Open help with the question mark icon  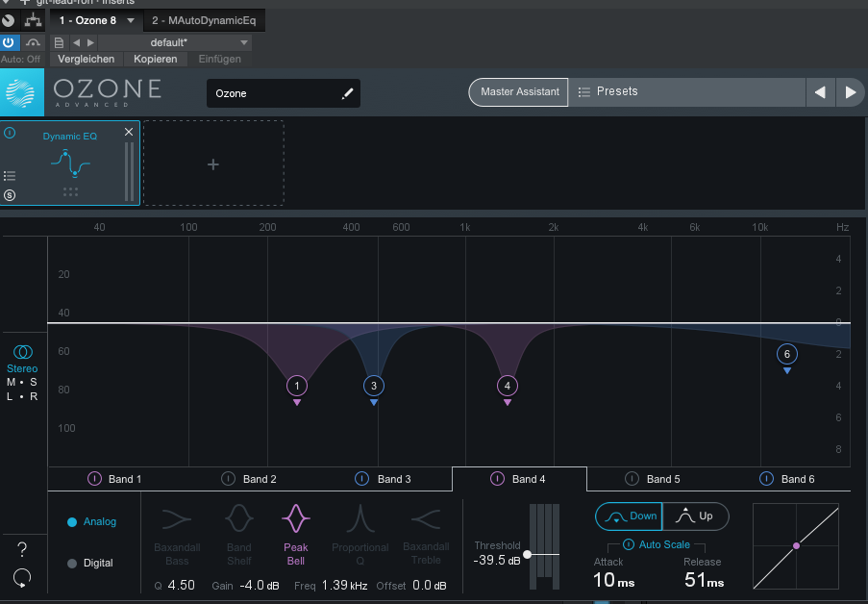[x=21, y=549]
